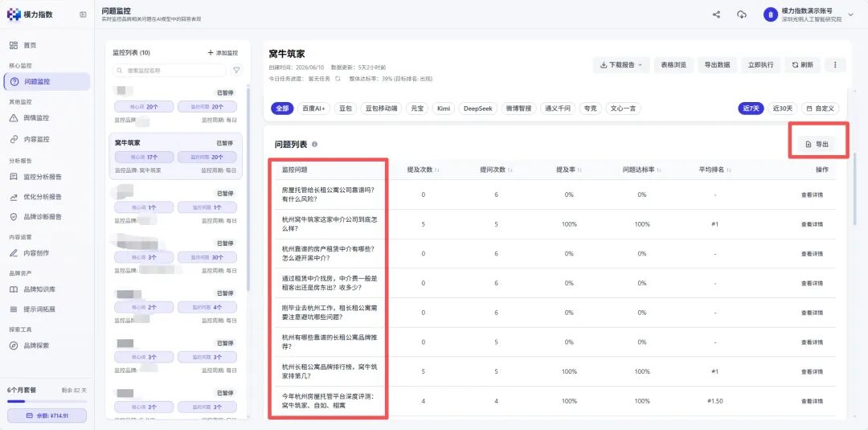Click the 导出数据 button
The width and height of the screenshot is (868, 430).
tap(717, 65)
